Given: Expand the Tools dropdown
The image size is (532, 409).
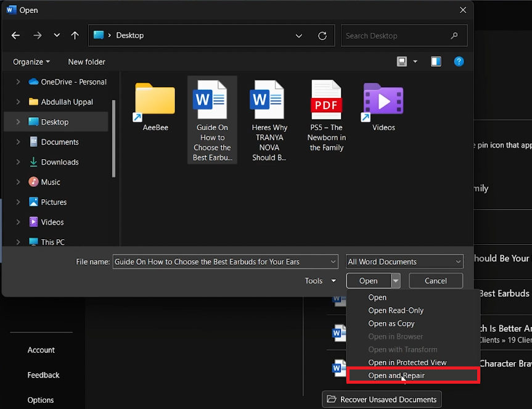Looking at the screenshot, I should pyautogui.click(x=319, y=281).
